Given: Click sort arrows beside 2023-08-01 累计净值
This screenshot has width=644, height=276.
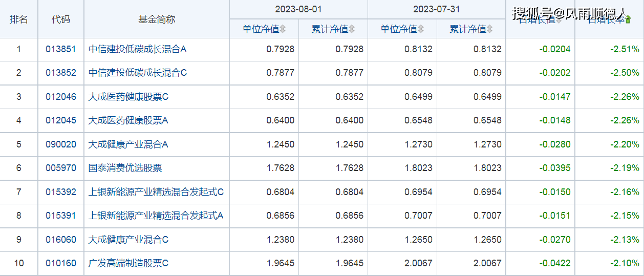Looking at the screenshot, I should 352,29.
